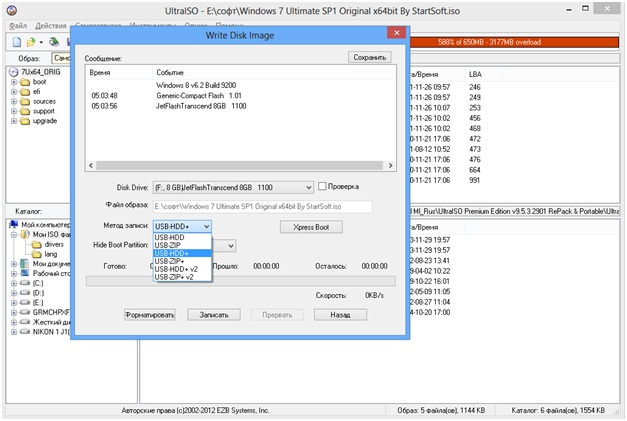The image size is (627, 421).
Task: Expand the sources folder node
Action: click(14, 102)
